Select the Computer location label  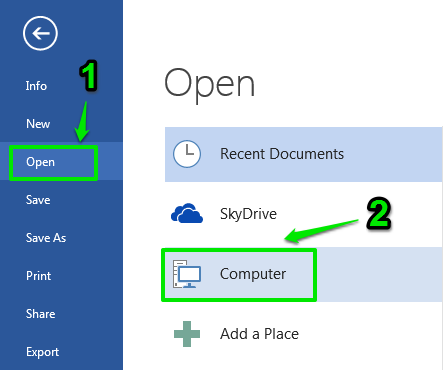(253, 274)
